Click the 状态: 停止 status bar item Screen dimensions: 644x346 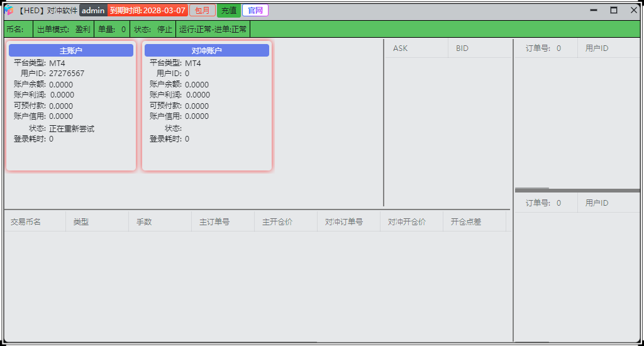click(153, 29)
